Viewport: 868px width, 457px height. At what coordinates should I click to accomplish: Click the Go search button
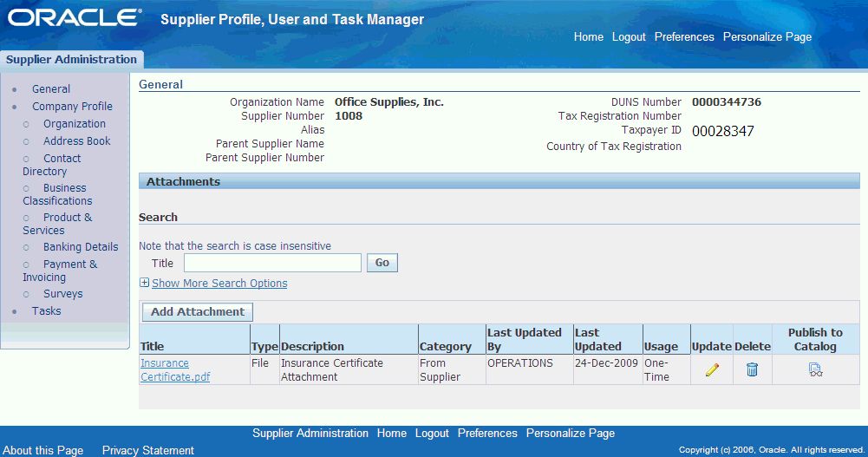pos(382,263)
